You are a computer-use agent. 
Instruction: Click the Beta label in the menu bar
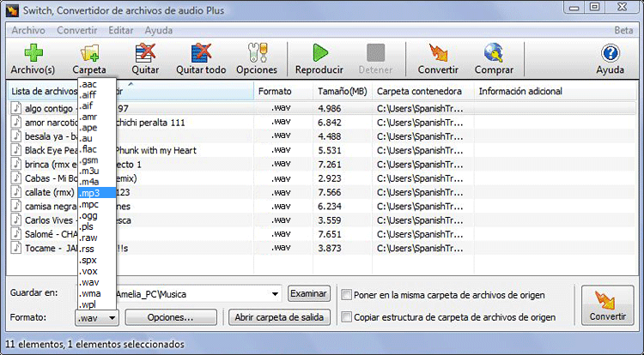point(623,30)
